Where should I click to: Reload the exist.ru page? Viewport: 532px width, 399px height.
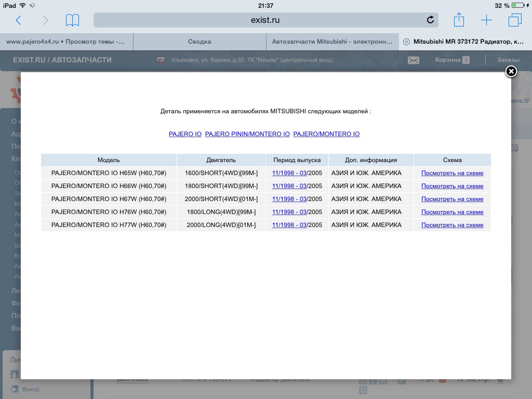(430, 20)
